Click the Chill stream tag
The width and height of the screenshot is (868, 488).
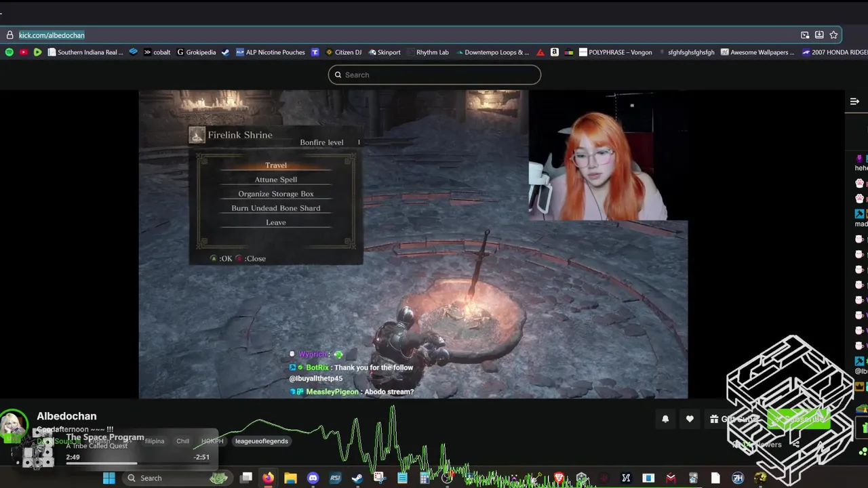point(182,441)
